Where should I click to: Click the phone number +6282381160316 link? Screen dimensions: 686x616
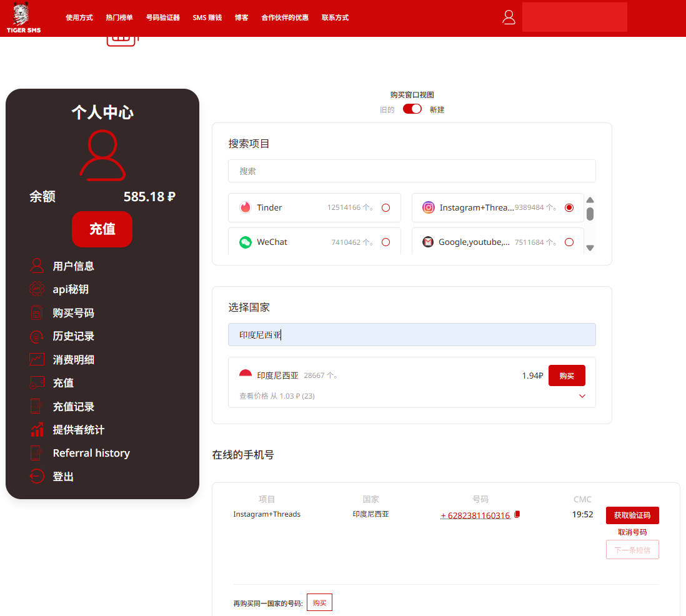pos(475,515)
